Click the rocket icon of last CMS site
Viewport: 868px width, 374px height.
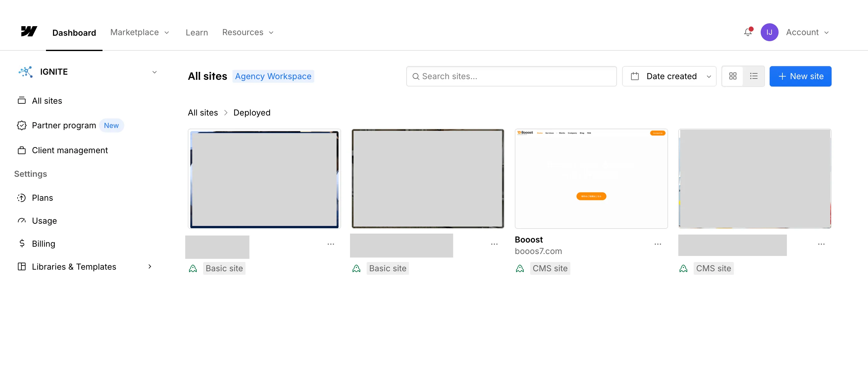(x=683, y=268)
